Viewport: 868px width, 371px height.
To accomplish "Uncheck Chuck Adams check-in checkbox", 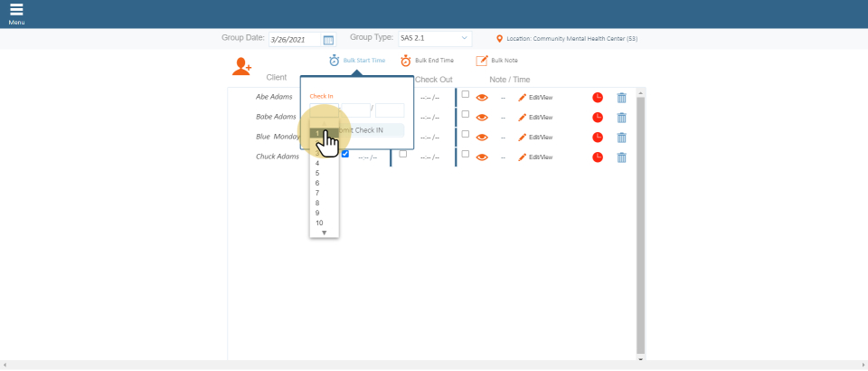I will (345, 154).
